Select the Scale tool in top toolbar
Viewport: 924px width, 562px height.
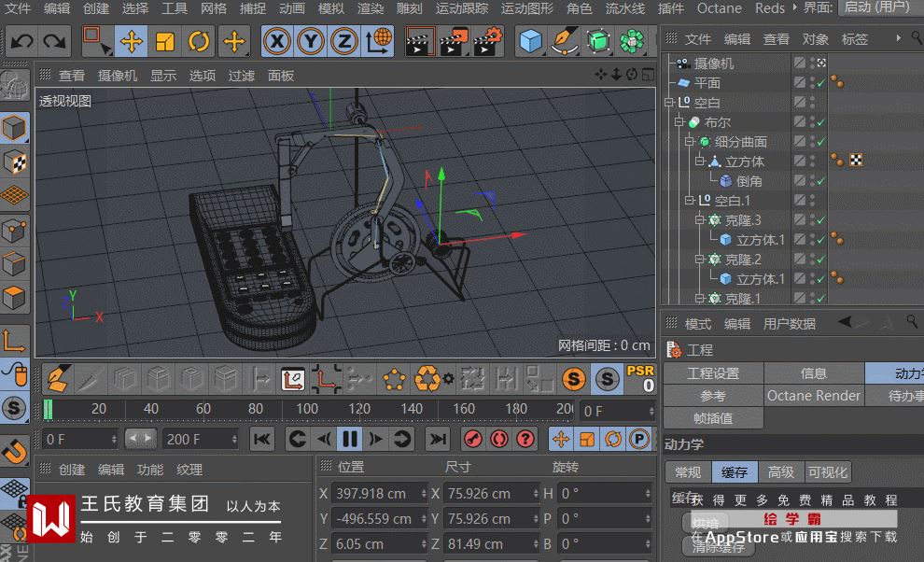[165, 41]
